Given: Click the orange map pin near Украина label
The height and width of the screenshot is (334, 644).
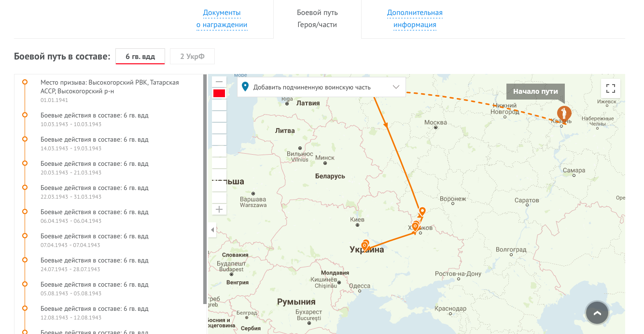Looking at the screenshot, I should 365,245.
